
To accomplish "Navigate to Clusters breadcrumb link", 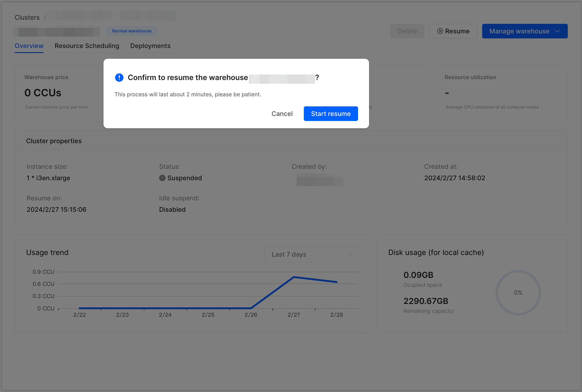I will coord(27,18).
